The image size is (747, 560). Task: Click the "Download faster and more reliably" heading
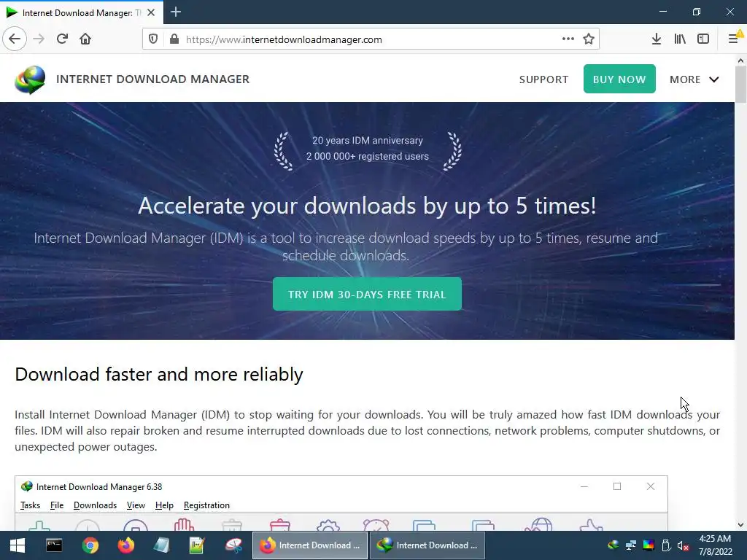tap(158, 375)
